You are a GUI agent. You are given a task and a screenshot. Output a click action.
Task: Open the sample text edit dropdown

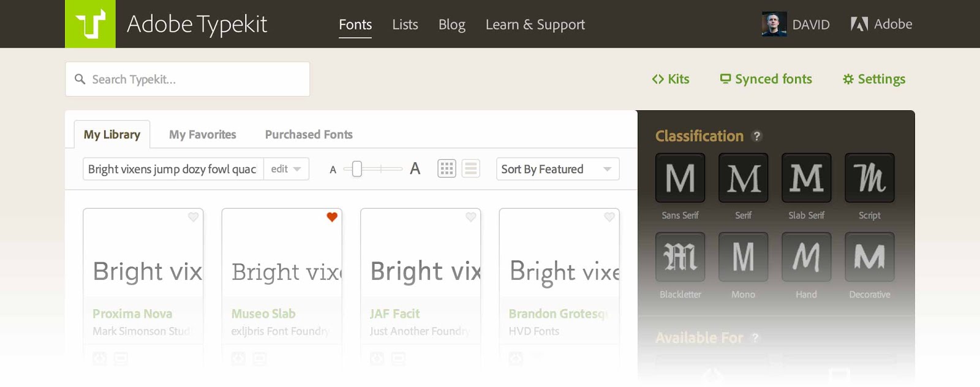[286, 169]
